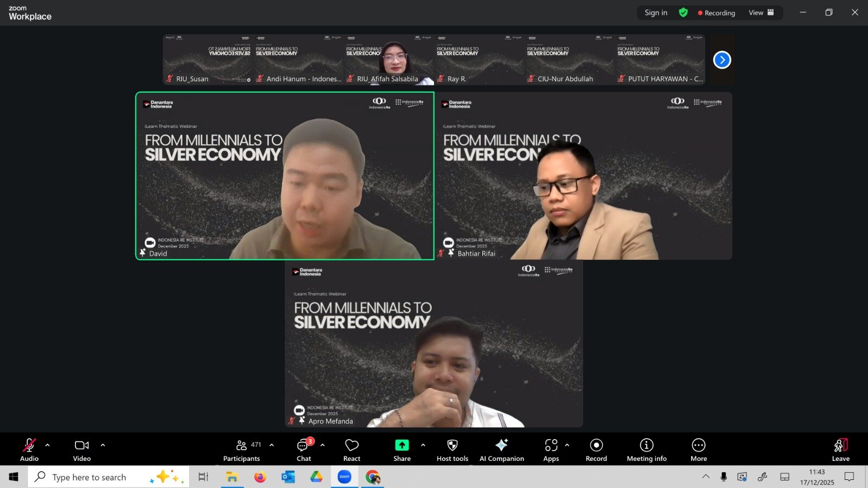Click the React heart icon
Screen dimensions: 868x488
(352, 450)
